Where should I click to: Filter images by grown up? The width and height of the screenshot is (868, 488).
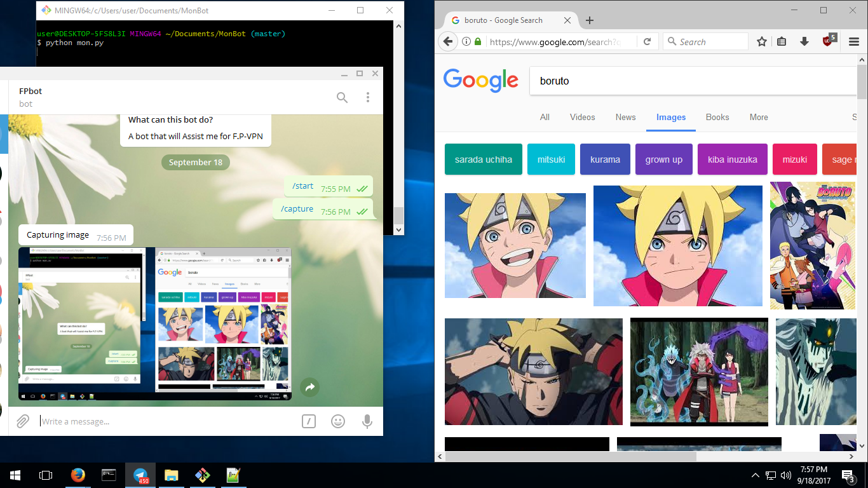coord(664,159)
